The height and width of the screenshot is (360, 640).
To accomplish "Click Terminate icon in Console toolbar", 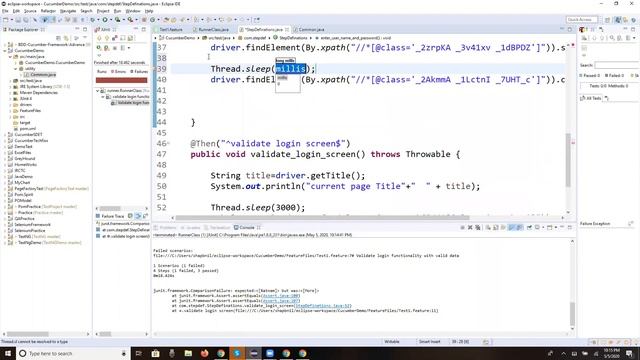I will point(462,228).
